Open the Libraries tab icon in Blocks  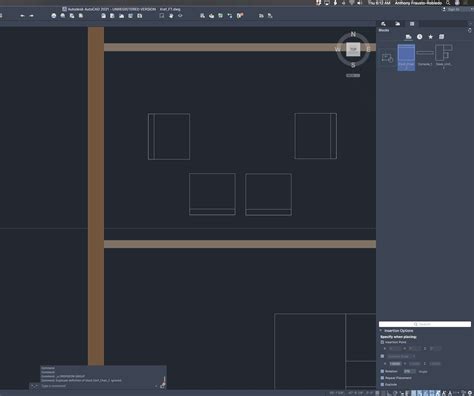click(x=442, y=37)
